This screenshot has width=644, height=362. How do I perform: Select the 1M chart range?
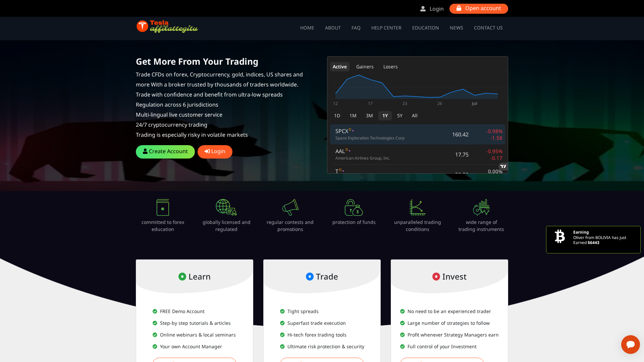pyautogui.click(x=353, y=116)
